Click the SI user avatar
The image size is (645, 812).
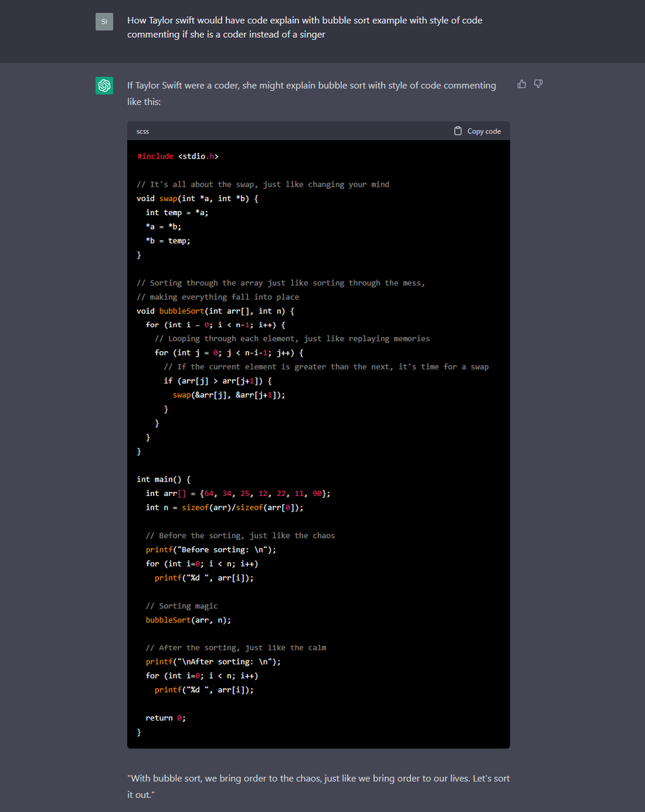104,22
